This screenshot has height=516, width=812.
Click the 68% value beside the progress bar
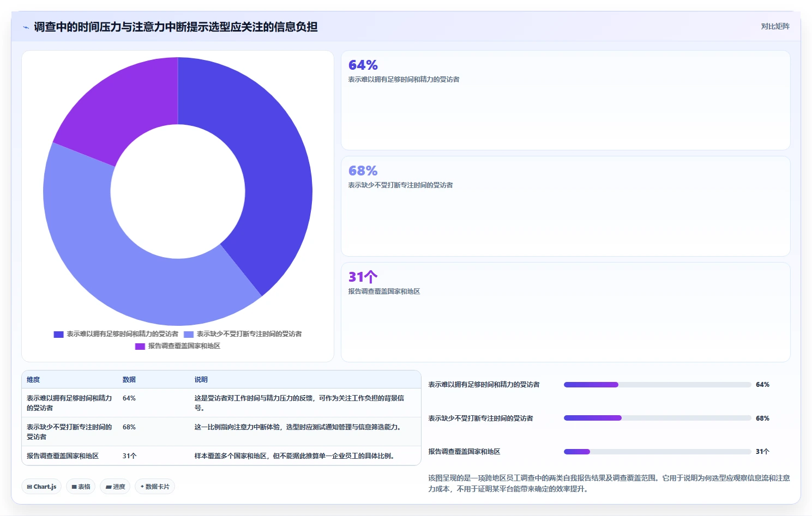tap(763, 418)
